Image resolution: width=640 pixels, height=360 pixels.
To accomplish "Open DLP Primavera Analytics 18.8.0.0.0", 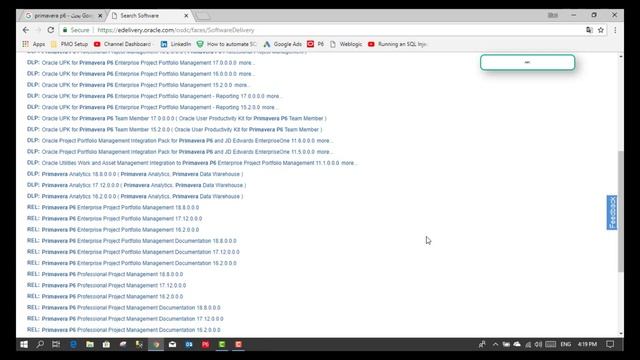I will point(135,174).
